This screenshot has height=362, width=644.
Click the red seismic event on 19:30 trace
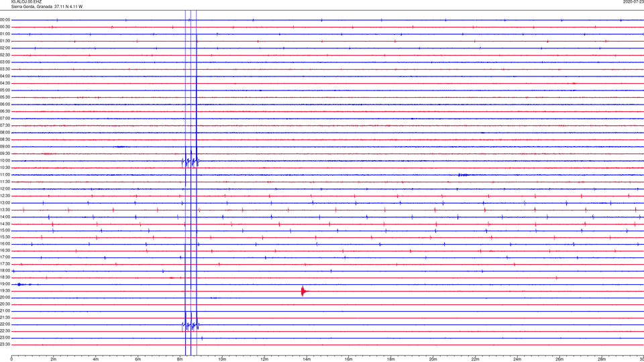(303, 291)
